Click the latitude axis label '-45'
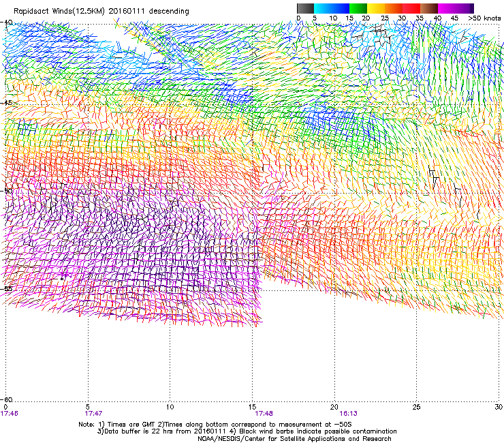 pyautogui.click(x=6, y=103)
